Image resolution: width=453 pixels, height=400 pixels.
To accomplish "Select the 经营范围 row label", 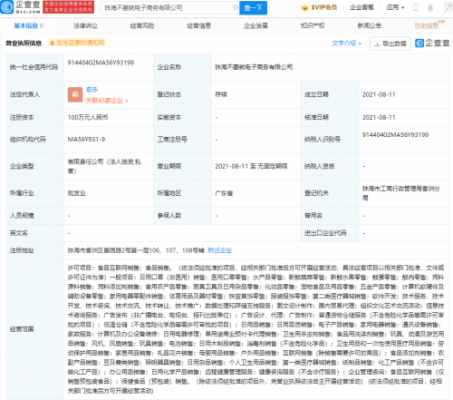I will point(22,329).
